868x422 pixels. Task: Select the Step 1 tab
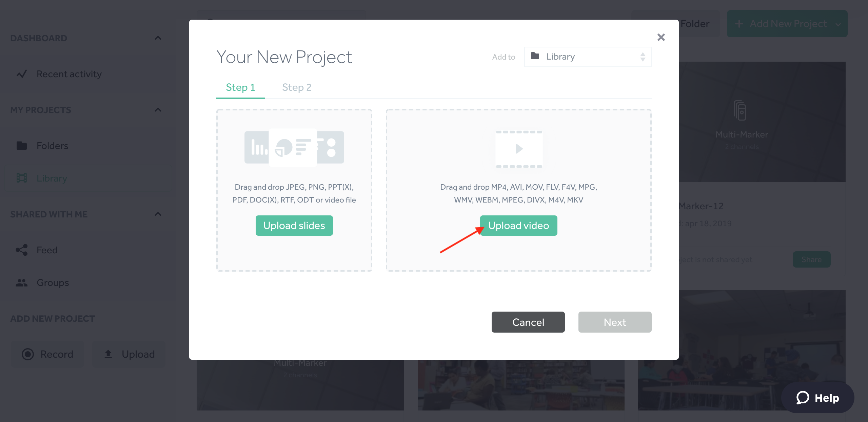[x=240, y=87]
